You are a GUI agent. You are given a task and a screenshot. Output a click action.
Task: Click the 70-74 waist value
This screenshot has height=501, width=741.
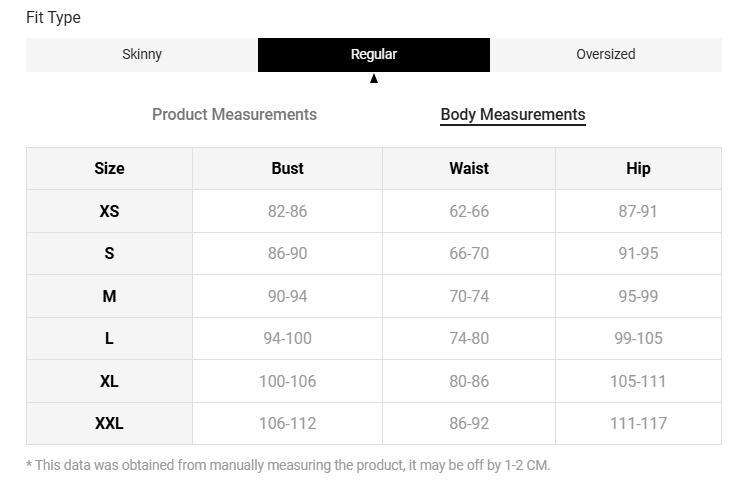[x=469, y=296]
